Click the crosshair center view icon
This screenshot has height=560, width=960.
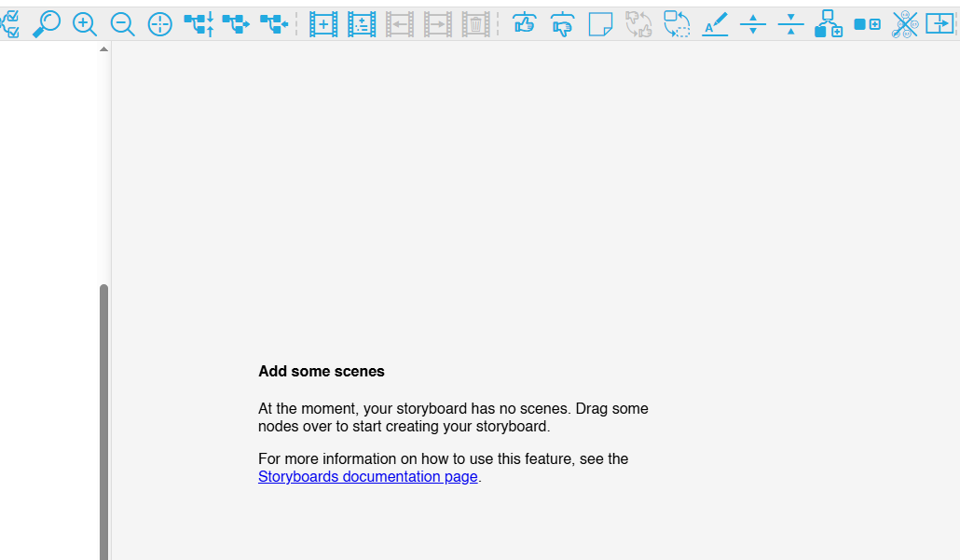pos(160,24)
